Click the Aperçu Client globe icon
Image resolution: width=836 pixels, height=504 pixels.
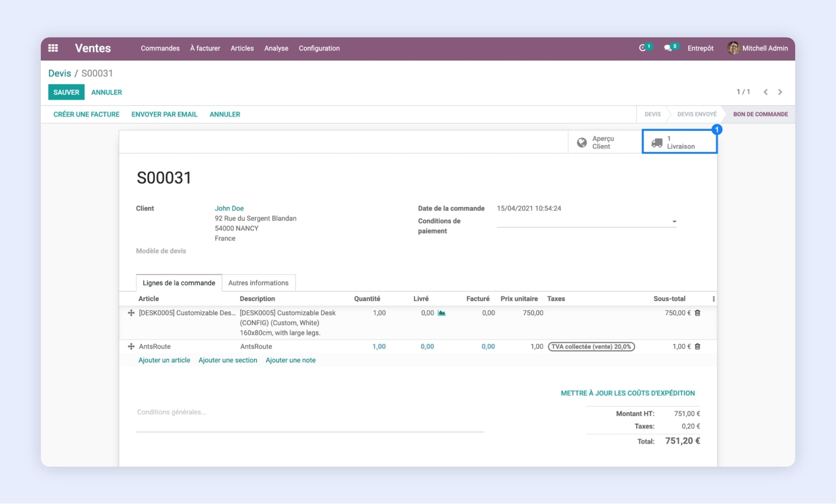[x=582, y=142]
